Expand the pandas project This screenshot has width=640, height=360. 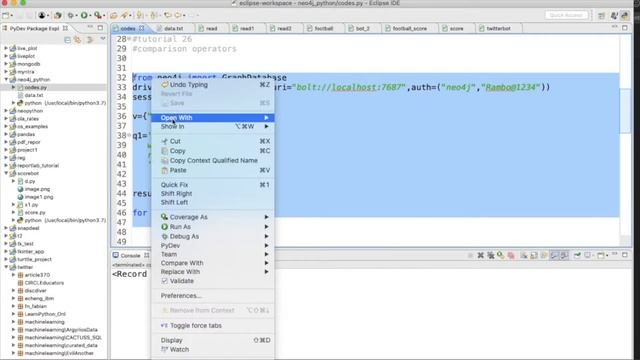click(6, 134)
